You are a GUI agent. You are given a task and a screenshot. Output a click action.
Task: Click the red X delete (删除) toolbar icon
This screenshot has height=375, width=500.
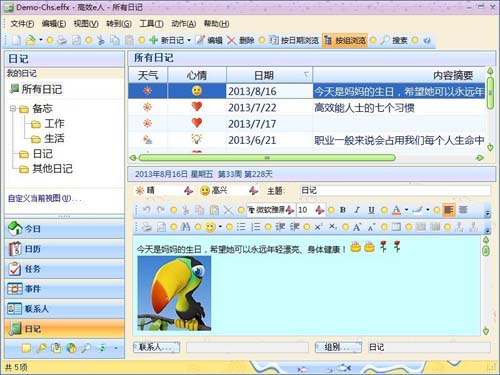click(x=231, y=40)
